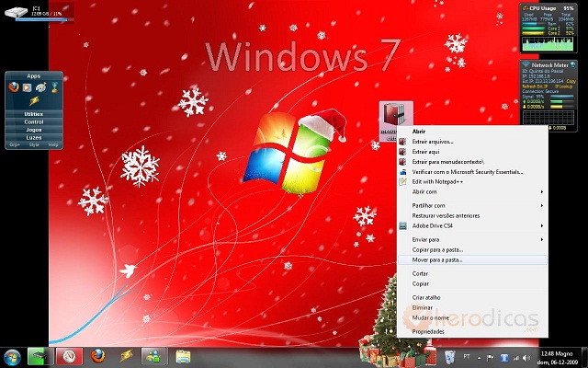
Task: Expand the Control group in launcher gadget
Action: 34,122
